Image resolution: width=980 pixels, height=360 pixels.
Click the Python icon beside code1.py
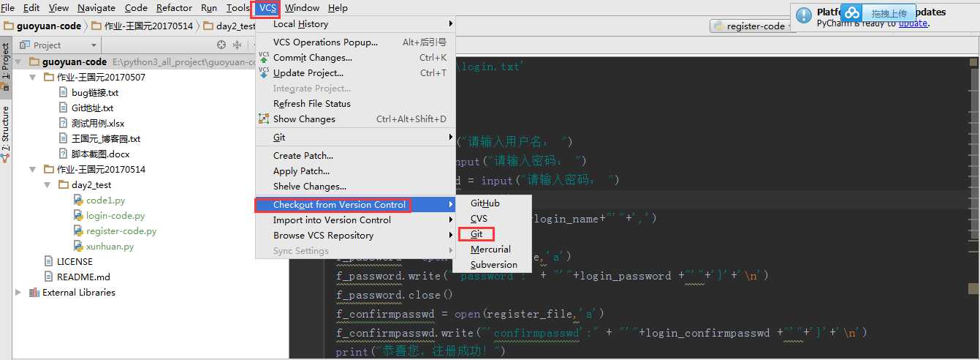click(x=79, y=200)
